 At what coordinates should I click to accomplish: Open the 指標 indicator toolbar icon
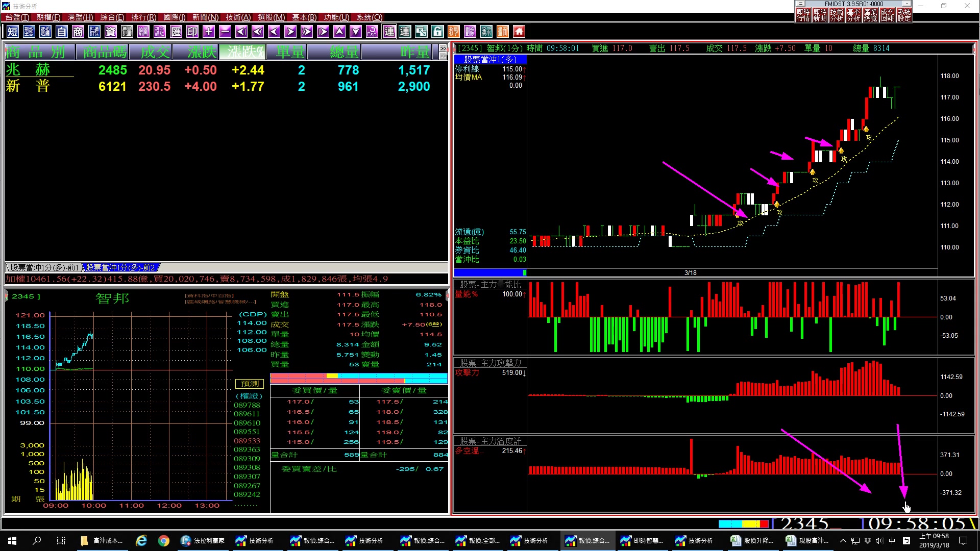click(x=94, y=32)
